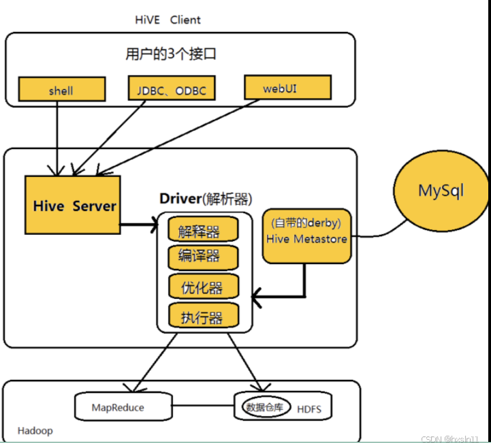Click the Driver(解析器) heading
This screenshot has width=491, height=448.
point(206,199)
